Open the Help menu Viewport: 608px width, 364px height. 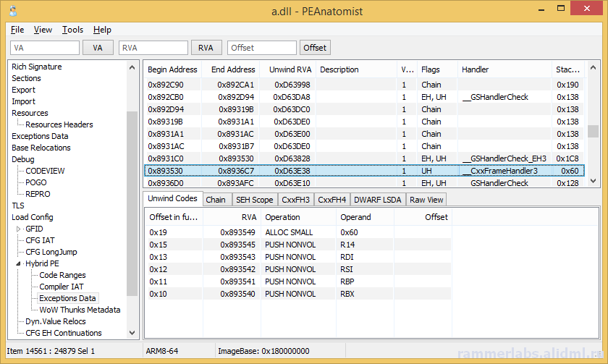tap(102, 30)
